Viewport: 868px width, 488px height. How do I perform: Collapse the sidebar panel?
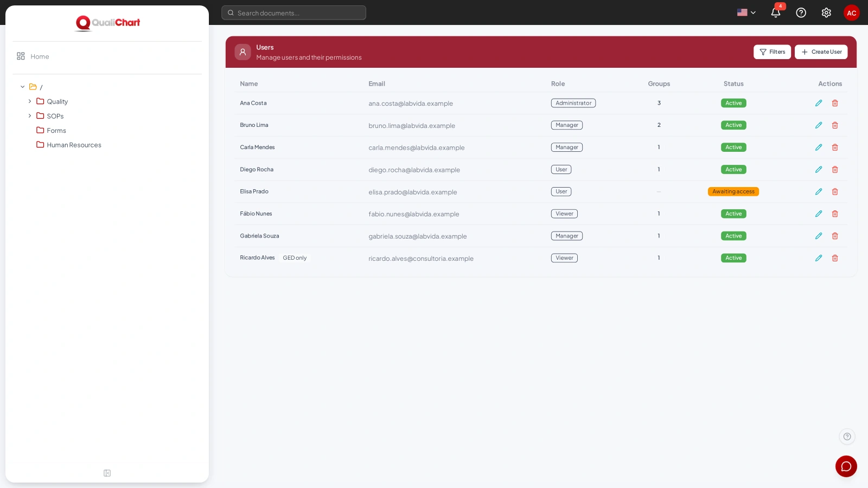pos(107,473)
